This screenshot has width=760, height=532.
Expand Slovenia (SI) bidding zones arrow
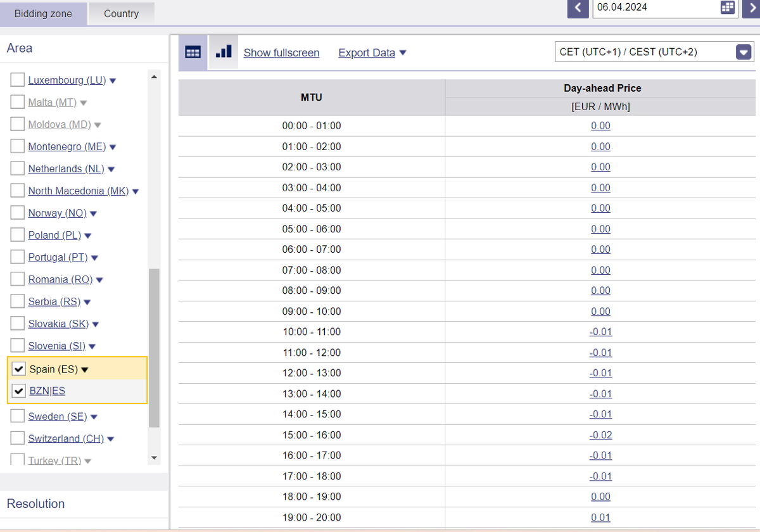(92, 346)
